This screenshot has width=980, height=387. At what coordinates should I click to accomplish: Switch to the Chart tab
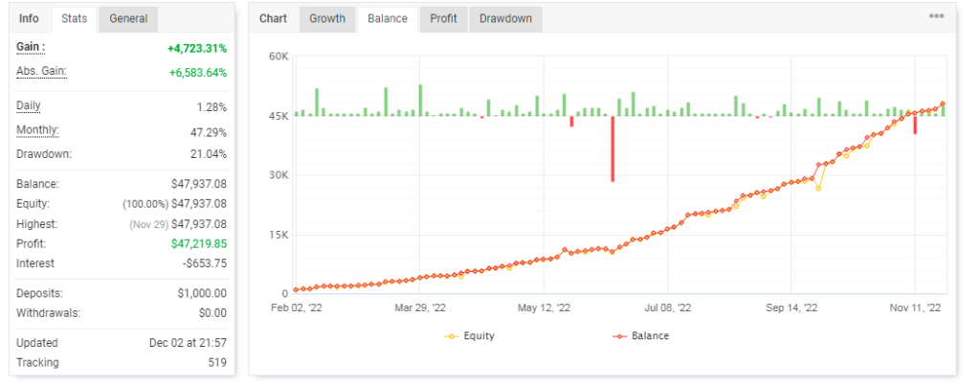[273, 19]
